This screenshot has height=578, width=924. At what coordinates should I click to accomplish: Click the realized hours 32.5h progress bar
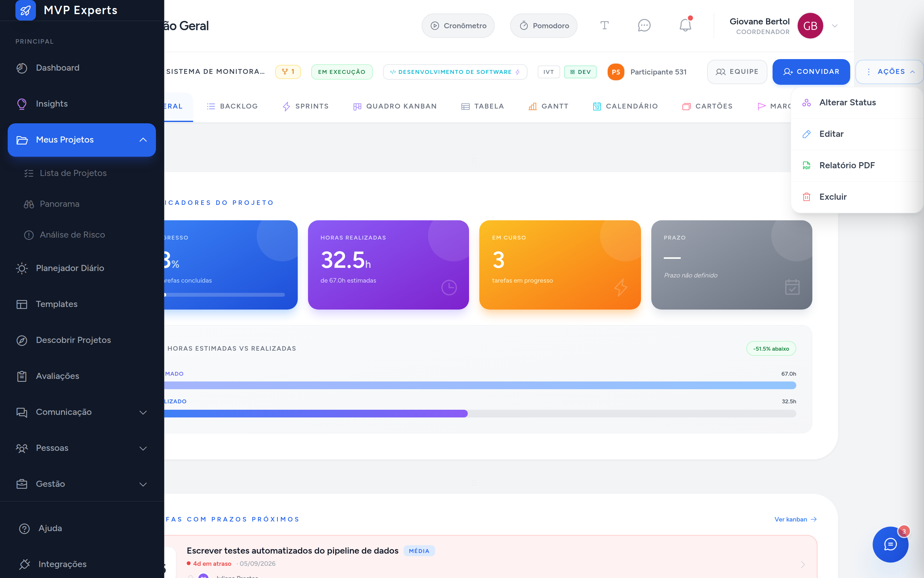click(480, 414)
